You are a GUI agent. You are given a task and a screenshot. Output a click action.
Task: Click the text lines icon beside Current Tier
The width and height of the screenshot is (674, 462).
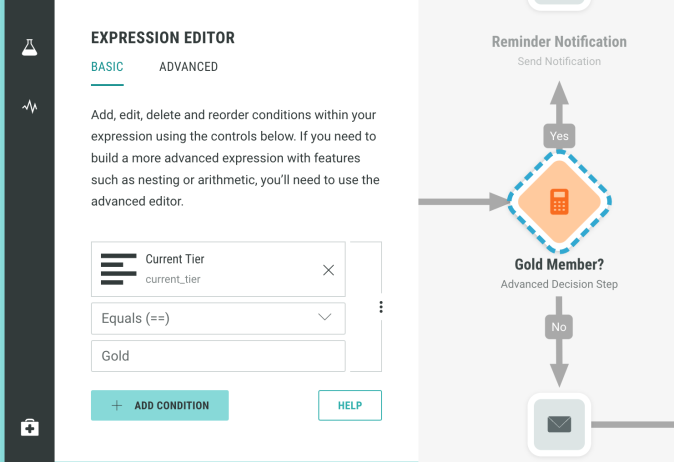pos(119,269)
